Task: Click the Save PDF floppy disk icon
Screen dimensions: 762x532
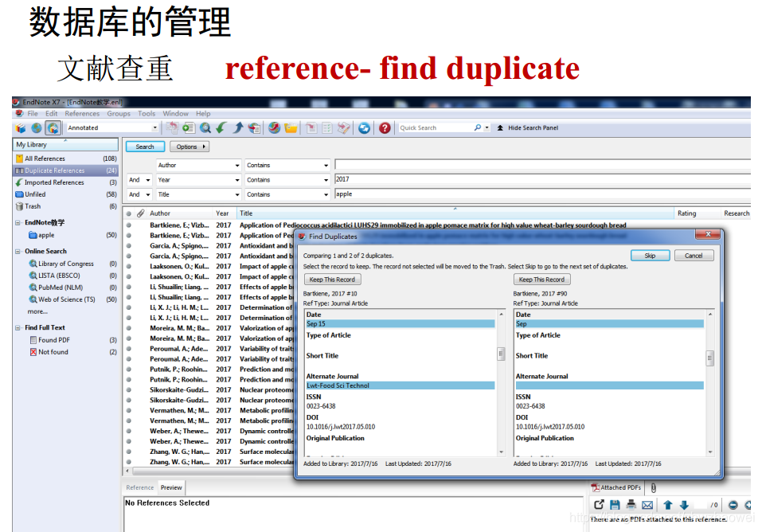Action: 615,505
